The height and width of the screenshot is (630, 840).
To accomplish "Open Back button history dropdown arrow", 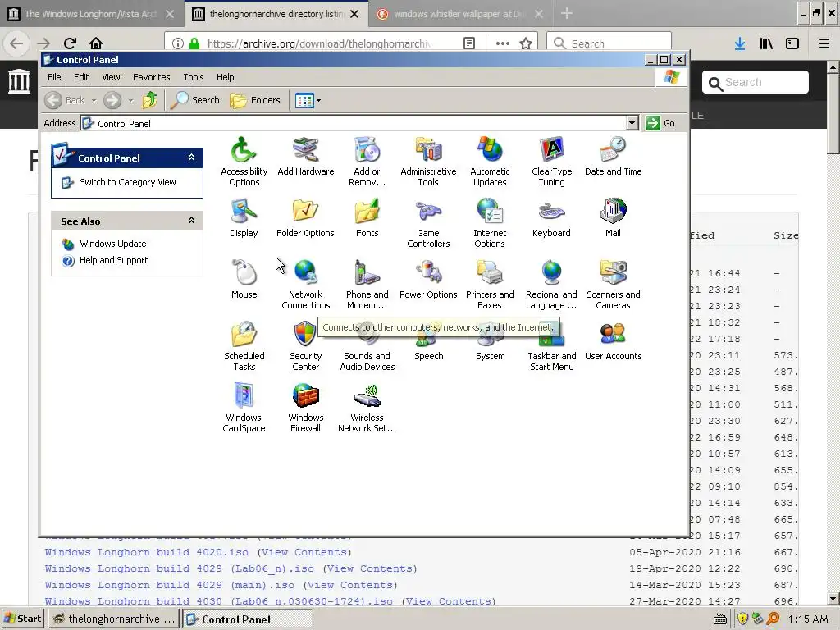I will [94, 100].
